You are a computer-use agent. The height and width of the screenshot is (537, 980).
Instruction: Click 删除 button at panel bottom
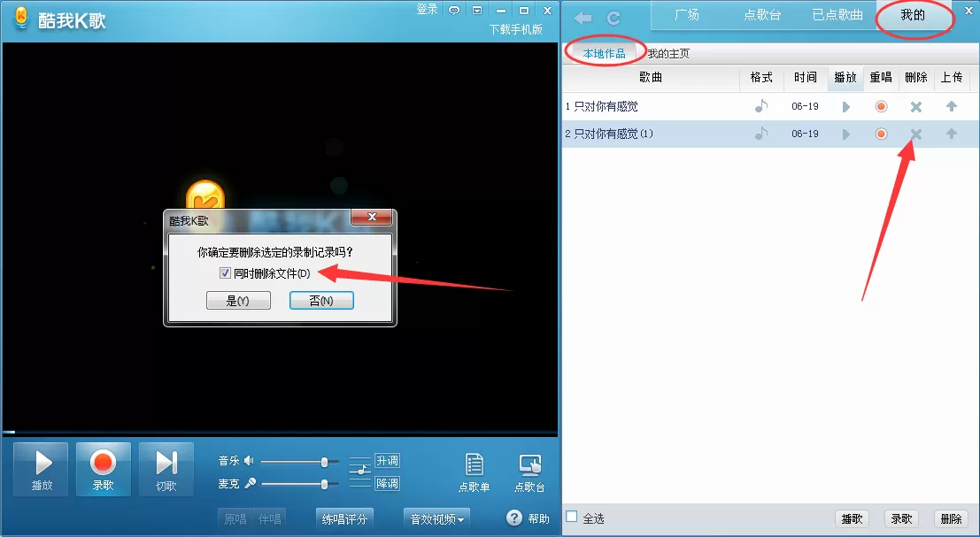pyautogui.click(x=952, y=519)
